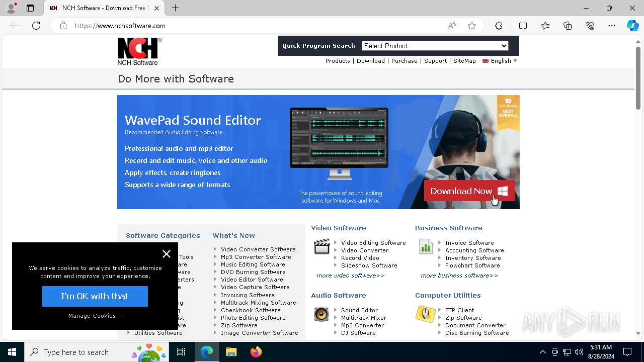Open Edge tab actions menu icon
Screen dimensions: 644x362
(x=30, y=8)
